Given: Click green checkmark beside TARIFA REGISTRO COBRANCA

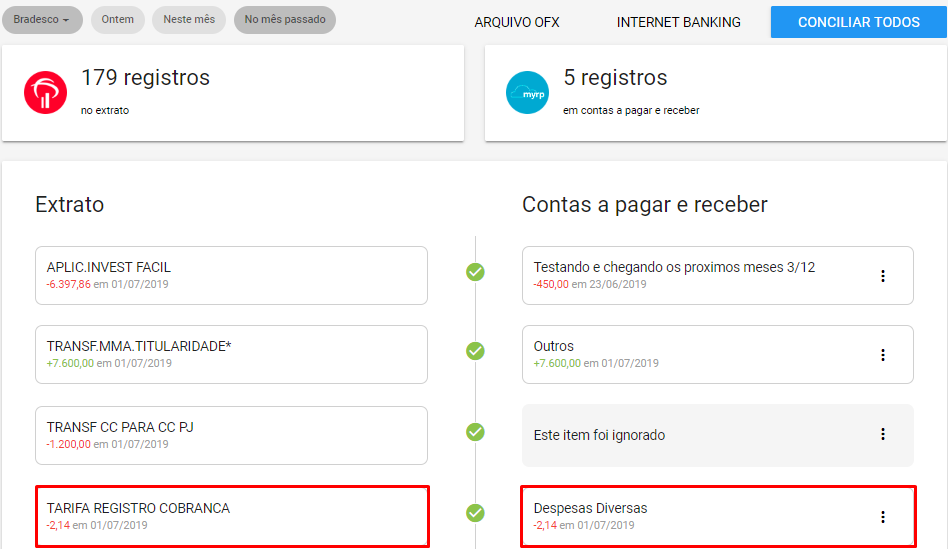Looking at the screenshot, I should (475, 513).
